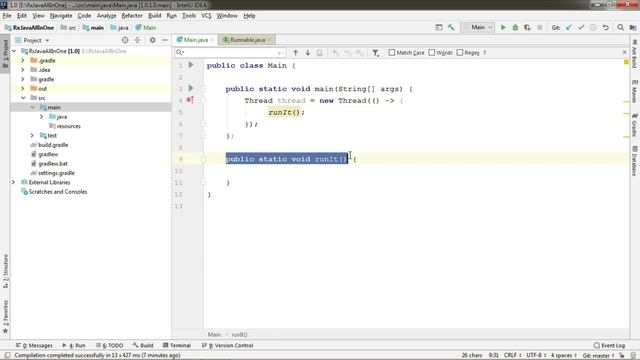
Task: Close the Runnable.java tab
Action: click(269, 40)
